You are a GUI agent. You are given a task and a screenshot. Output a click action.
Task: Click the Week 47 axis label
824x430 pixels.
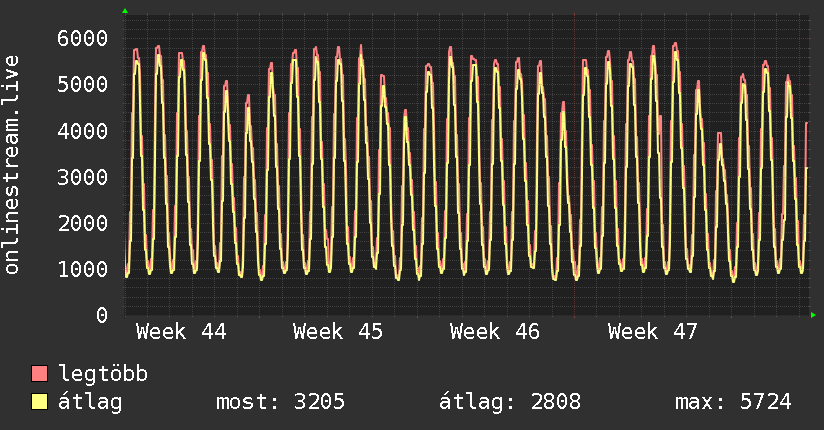click(653, 332)
